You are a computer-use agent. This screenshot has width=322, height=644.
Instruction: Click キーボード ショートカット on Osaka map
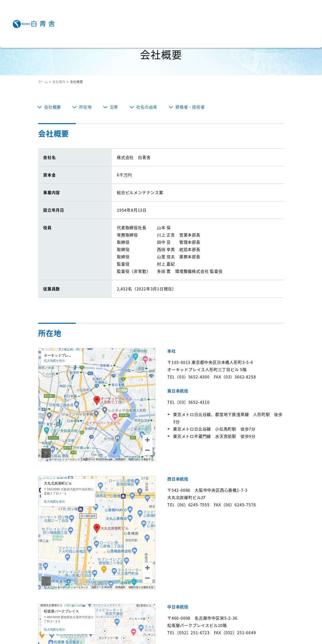click(x=73, y=587)
